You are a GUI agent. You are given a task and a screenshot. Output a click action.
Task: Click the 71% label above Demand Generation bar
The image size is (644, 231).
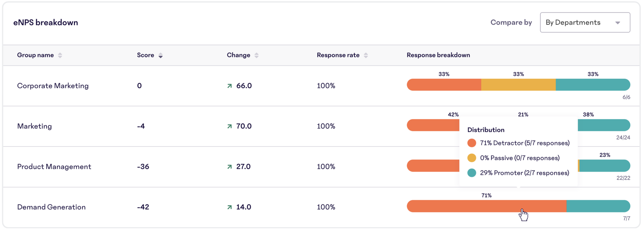486,195
